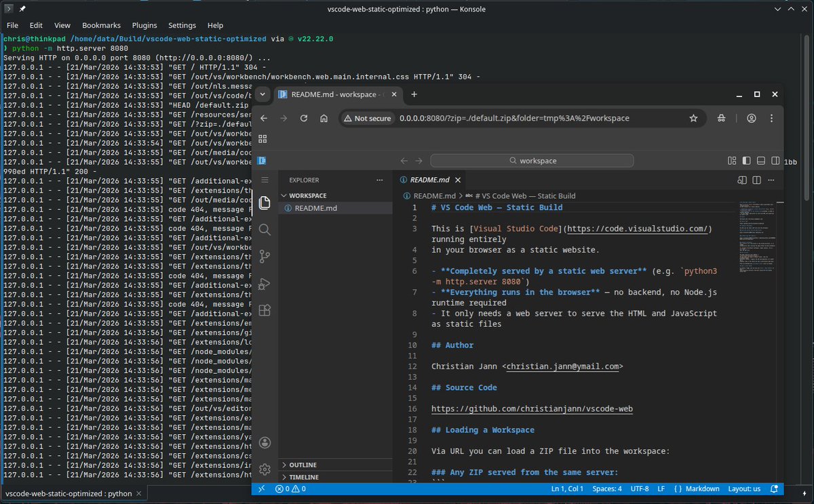814x504 pixels.
Task: Open notifications bell in status bar
Action: coord(774,488)
